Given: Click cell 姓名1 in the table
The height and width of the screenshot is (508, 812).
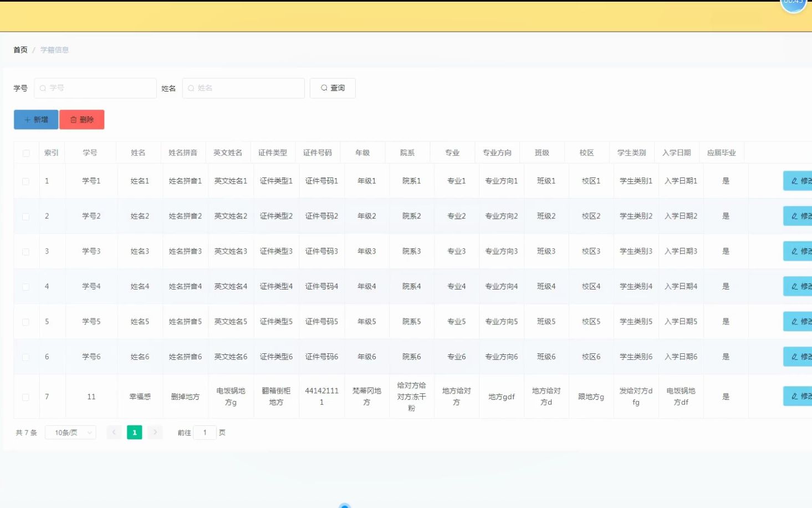Looking at the screenshot, I should click(140, 181).
